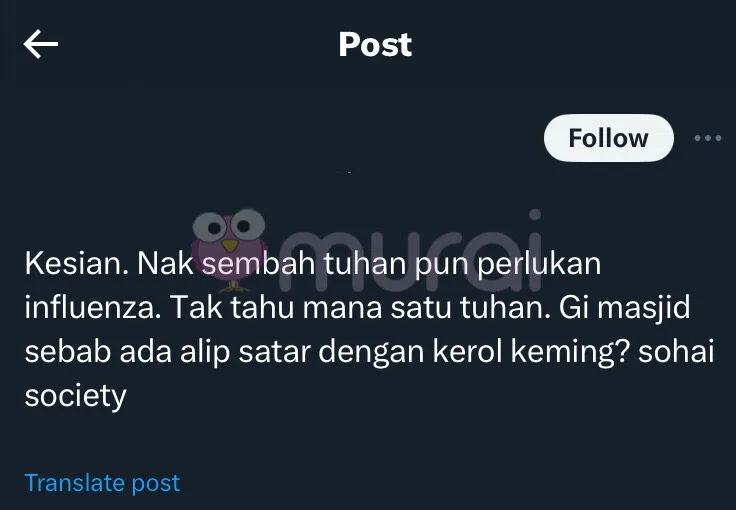
Task: Translate the post to another language
Action: click(102, 483)
